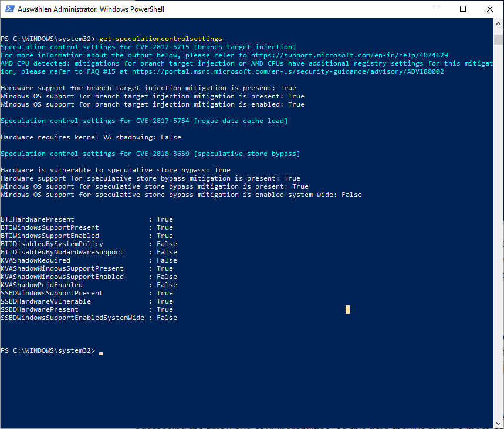The image size is (504, 429).
Task: Click the portal.msrc.microsoft.com ADV180002 URL
Action: coord(287,71)
